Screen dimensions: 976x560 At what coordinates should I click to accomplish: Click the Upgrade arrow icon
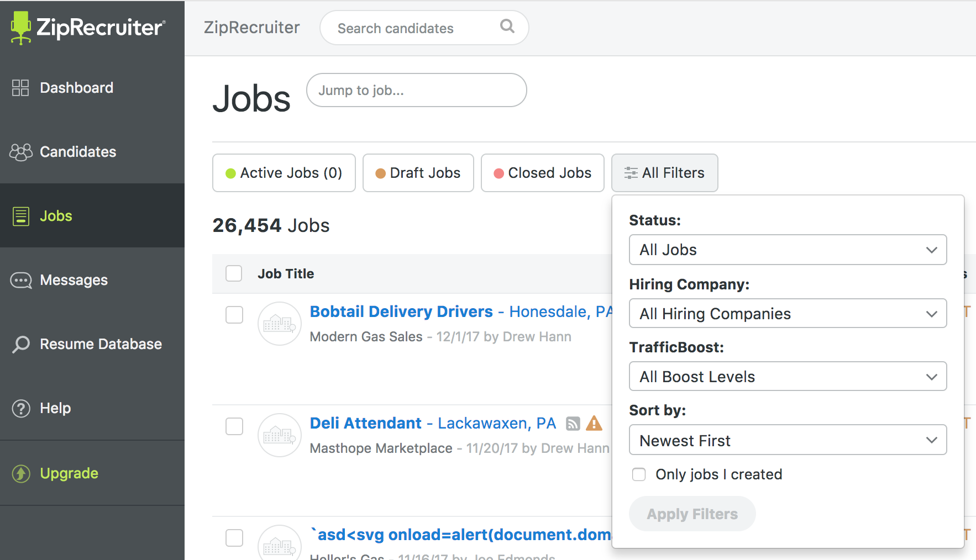tap(21, 473)
